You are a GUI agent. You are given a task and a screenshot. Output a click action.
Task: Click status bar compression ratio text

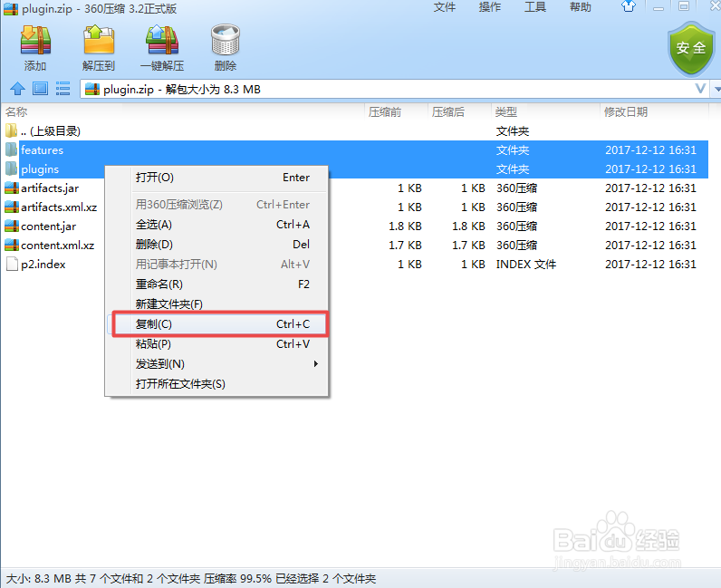pyautogui.click(x=237, y=578)
